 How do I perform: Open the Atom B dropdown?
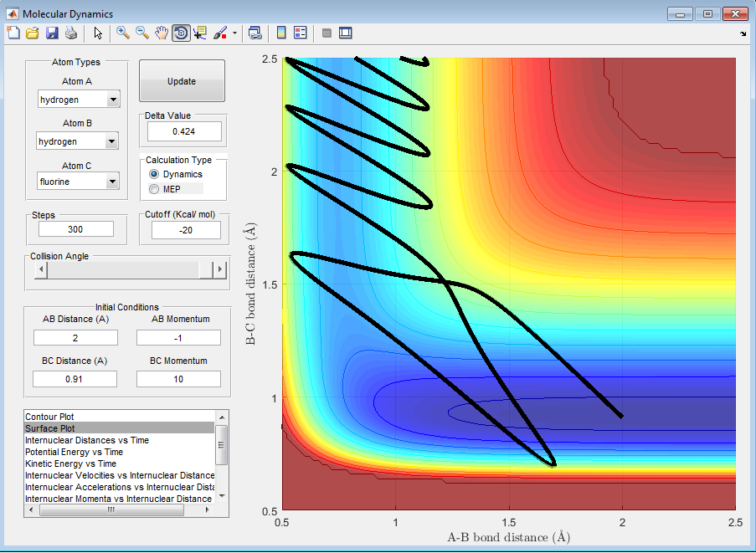pos(113,142)
